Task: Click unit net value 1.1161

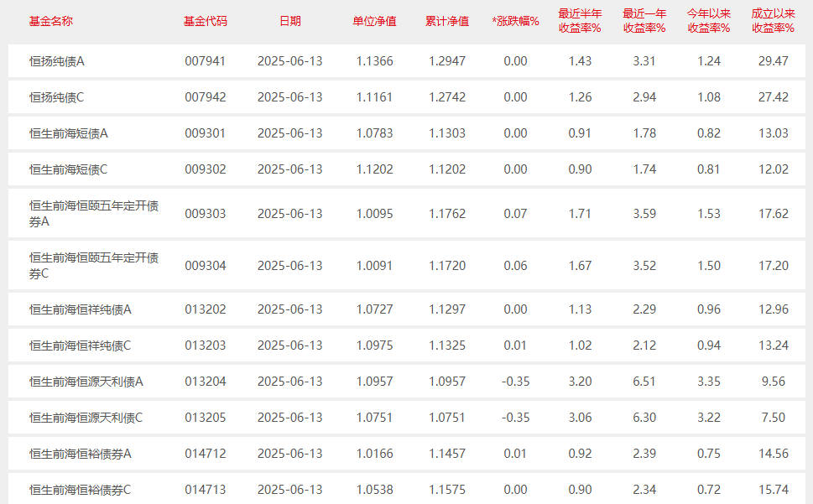Action: point(374,97)
